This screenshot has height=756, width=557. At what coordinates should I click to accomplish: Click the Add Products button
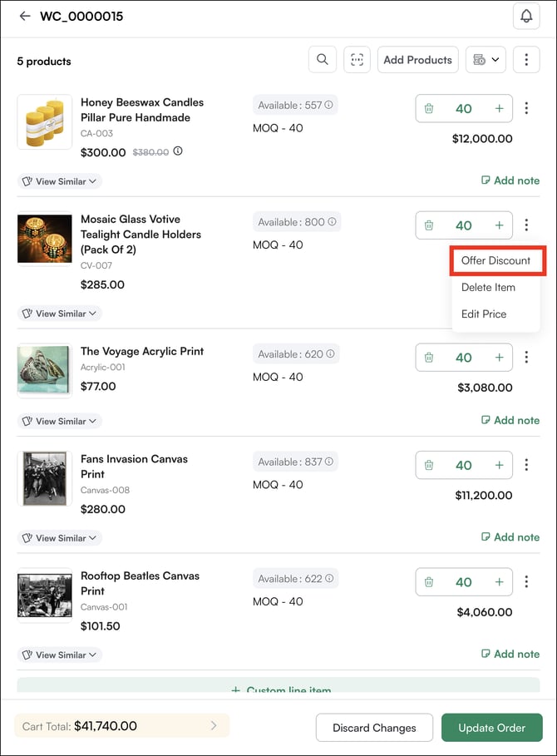pos(417,60)
